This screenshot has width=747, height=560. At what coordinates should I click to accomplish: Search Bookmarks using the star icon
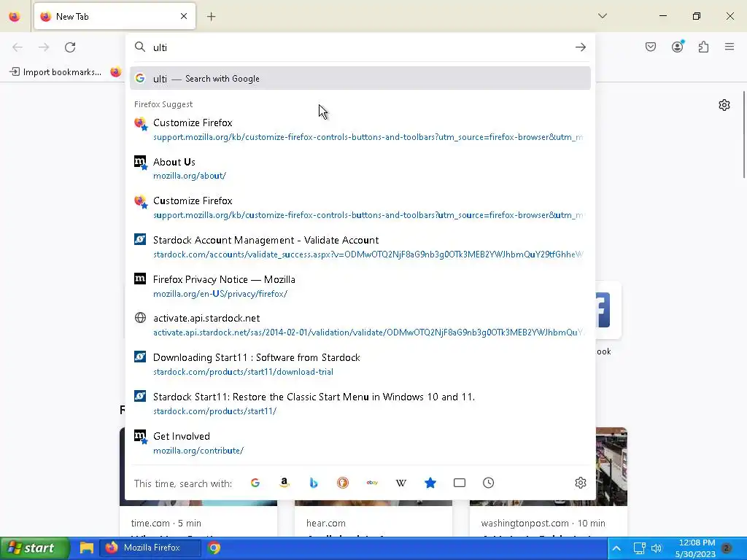[430, 483]
